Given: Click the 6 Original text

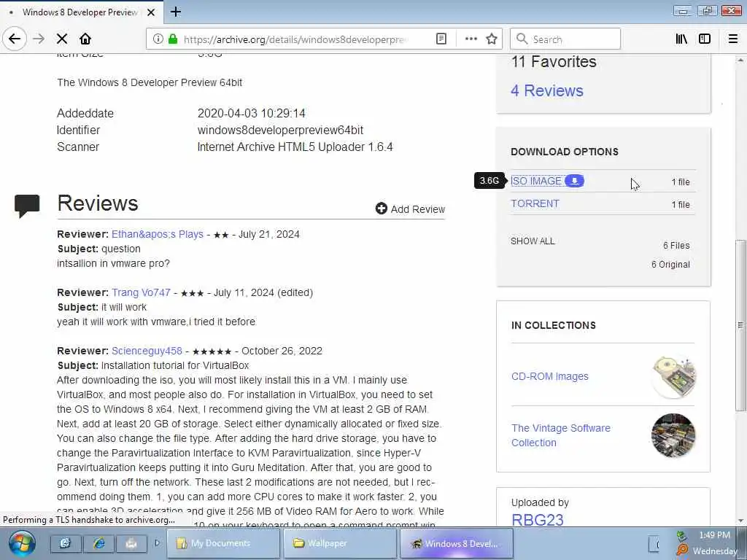Looking at the screenshot, I should pyautogui.click(x=670, y=265).
